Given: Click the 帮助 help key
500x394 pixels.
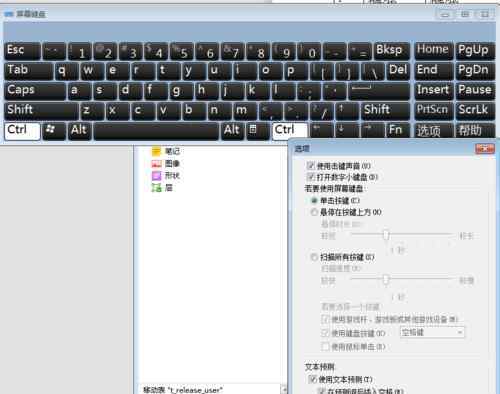Looking at the screenshot, I should pyautogui.click(x=475, y=131).
